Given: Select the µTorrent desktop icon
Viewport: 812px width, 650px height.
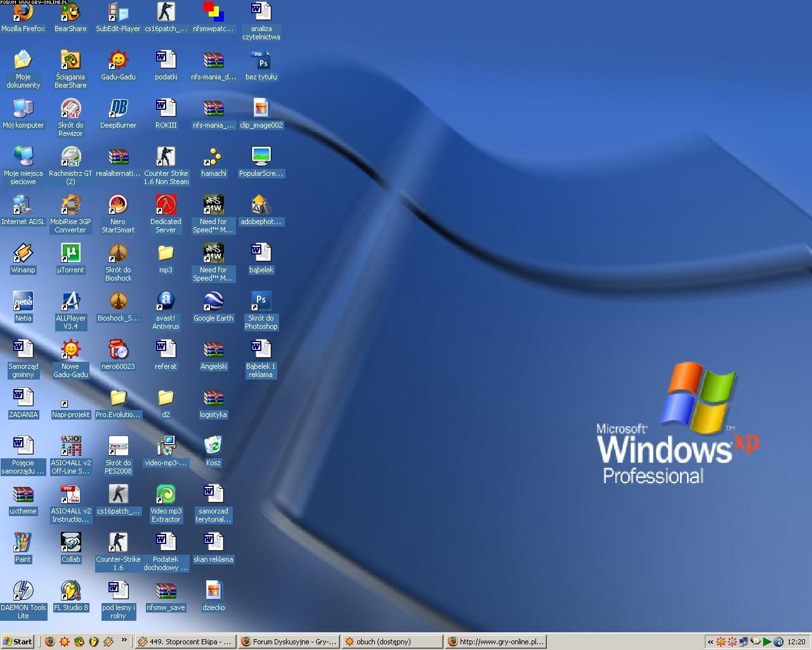Looking at the screenshot, I should (x=70, y=258).
